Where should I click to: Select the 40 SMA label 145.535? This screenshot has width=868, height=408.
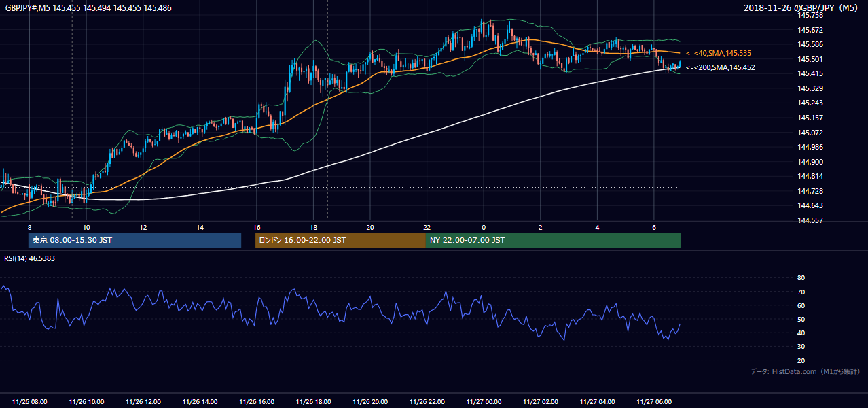(719, 53)
